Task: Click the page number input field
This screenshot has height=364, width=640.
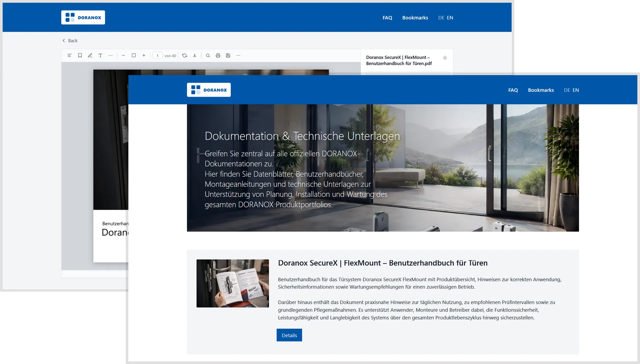Action: [158, 56]
